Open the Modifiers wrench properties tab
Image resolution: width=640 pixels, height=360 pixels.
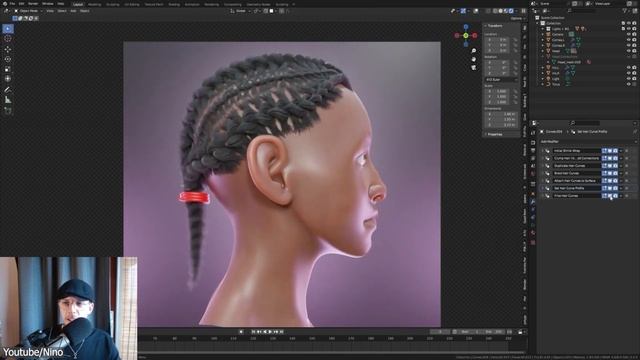(x=533, y=202)
